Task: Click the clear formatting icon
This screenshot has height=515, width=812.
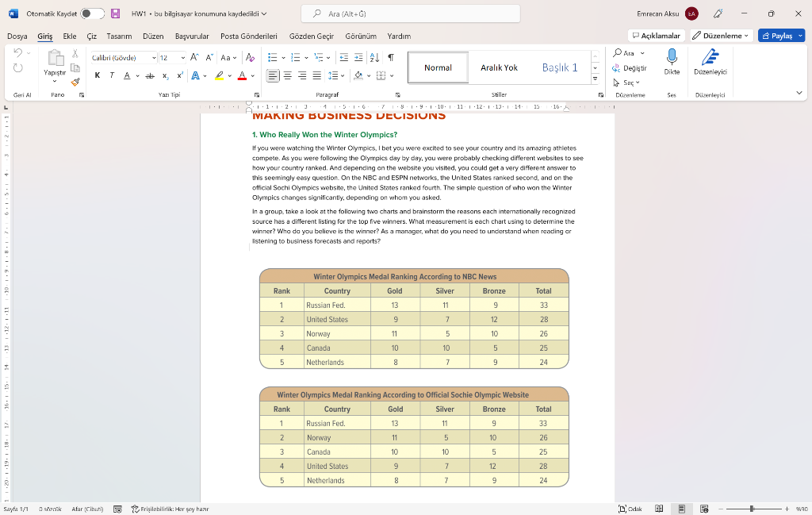Action: (x=250, y=57)
